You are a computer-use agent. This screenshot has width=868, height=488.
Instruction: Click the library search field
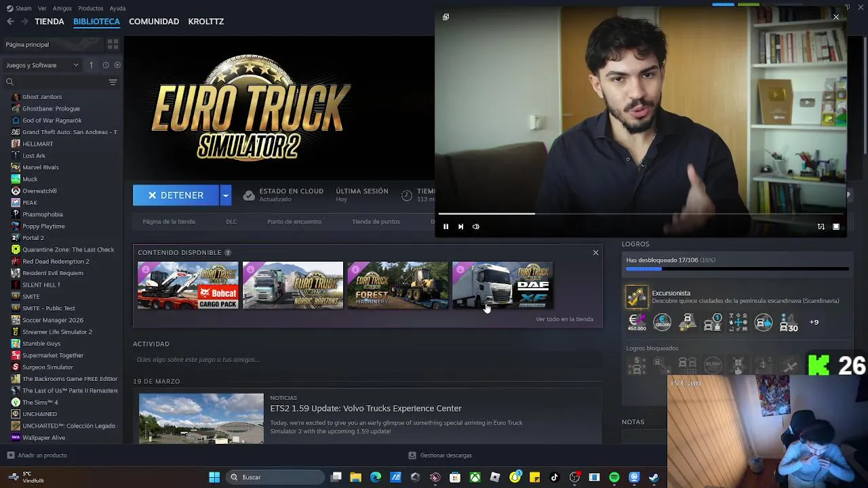[x=58, y=82]
